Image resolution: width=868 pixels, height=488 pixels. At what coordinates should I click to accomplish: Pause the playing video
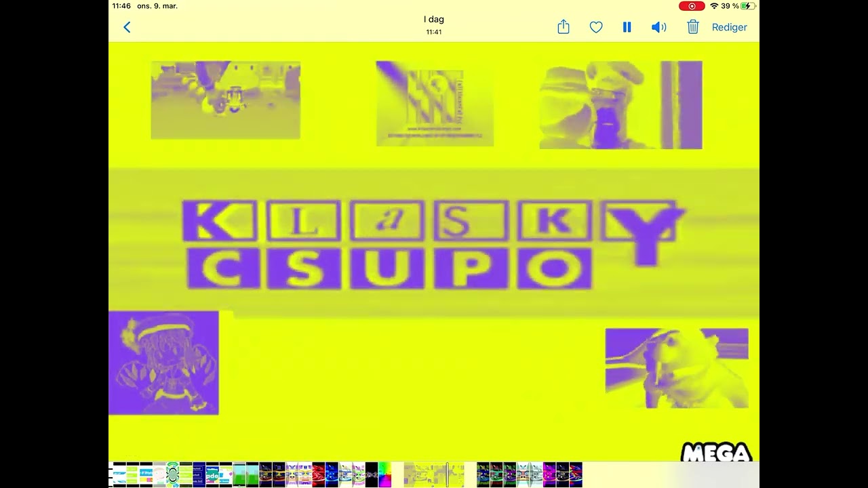627,27
